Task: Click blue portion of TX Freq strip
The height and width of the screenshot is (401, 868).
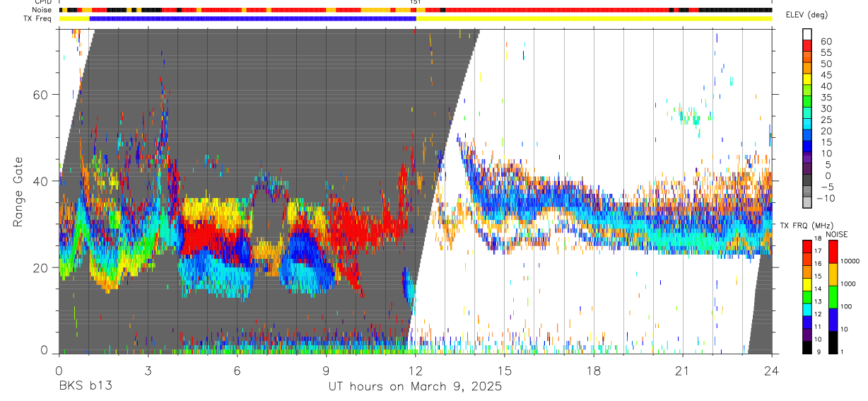Action: 252,18
